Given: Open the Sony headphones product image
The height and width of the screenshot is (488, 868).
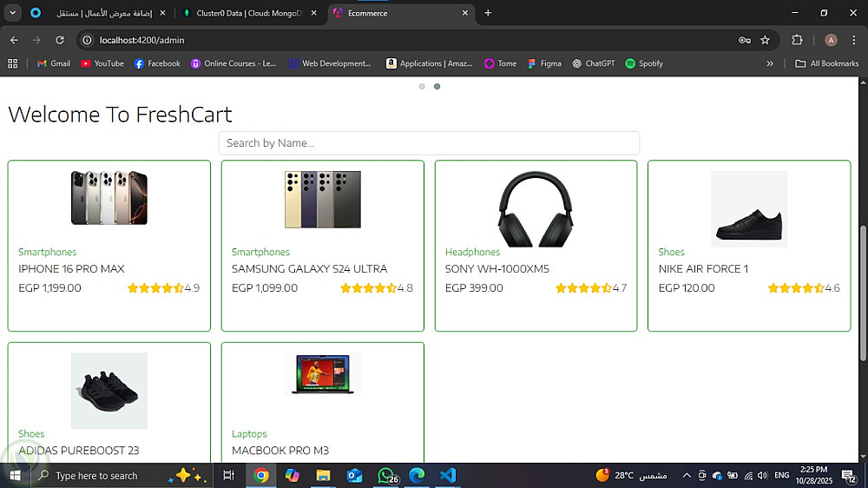Looking at the screenshot, I should click(536, 208).
